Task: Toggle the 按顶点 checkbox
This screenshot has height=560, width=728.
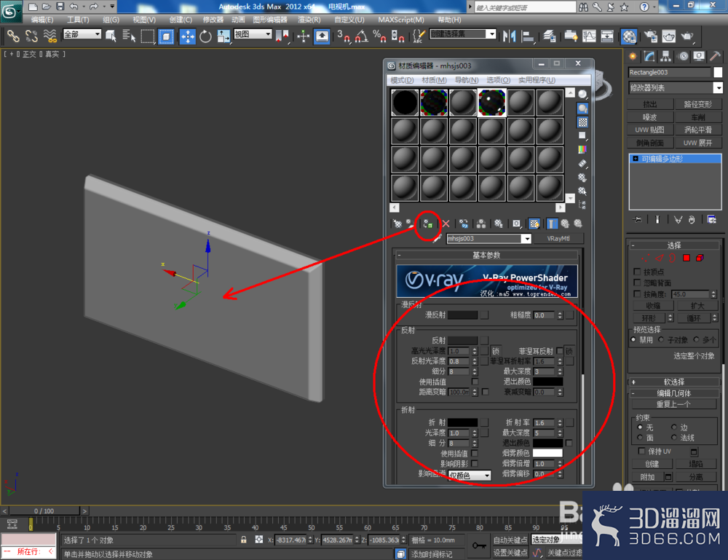Action: 638,272
